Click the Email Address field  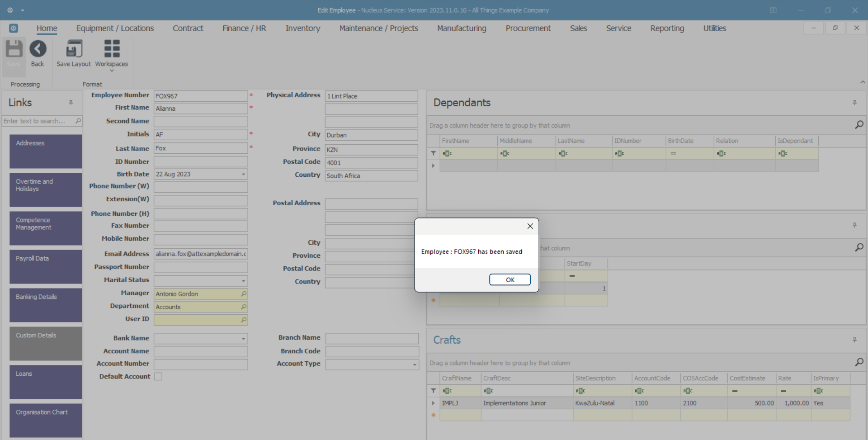(201, 254)
